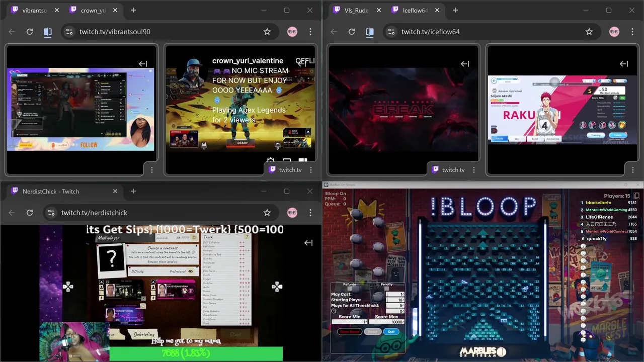Go back in the iceflow64 window

tap(334, 32)
